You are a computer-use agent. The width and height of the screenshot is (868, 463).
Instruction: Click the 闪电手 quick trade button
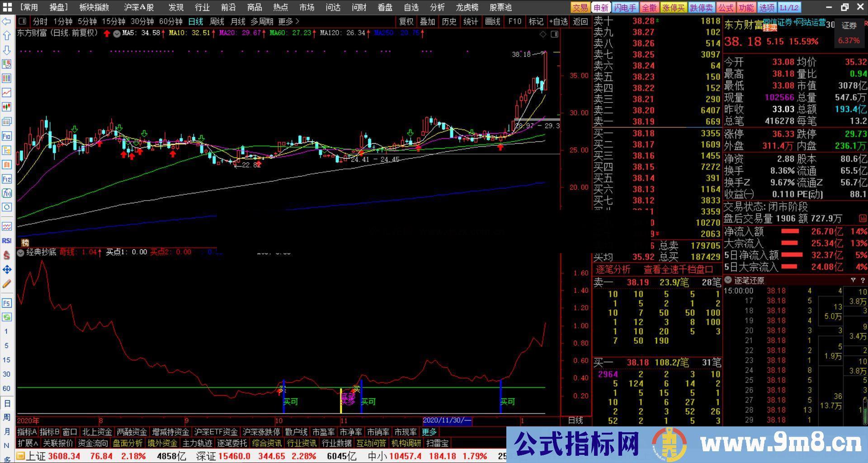coord(625,8)
